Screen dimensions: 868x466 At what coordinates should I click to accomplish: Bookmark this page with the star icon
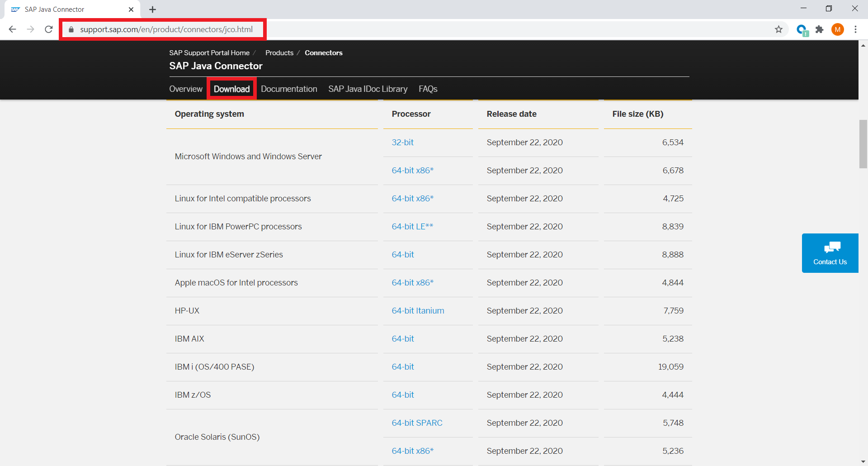click(x=778, y=29)
